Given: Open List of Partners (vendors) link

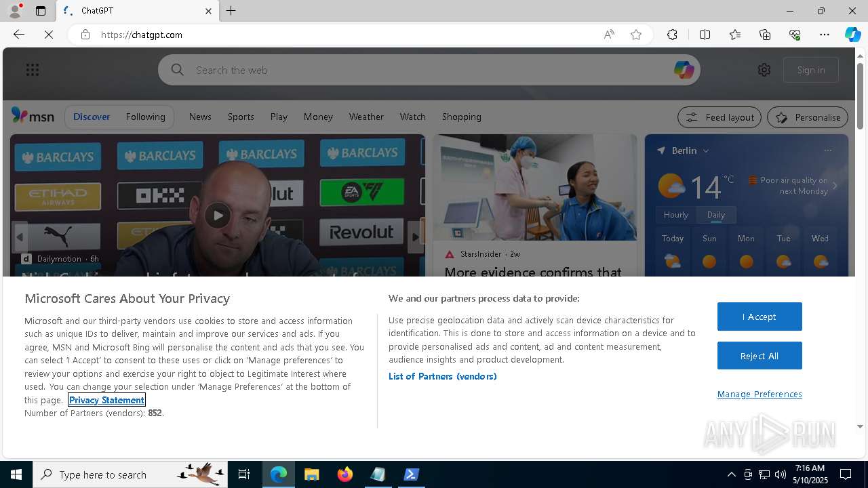Looking at the screenshot, I should (x=442, y=376).
